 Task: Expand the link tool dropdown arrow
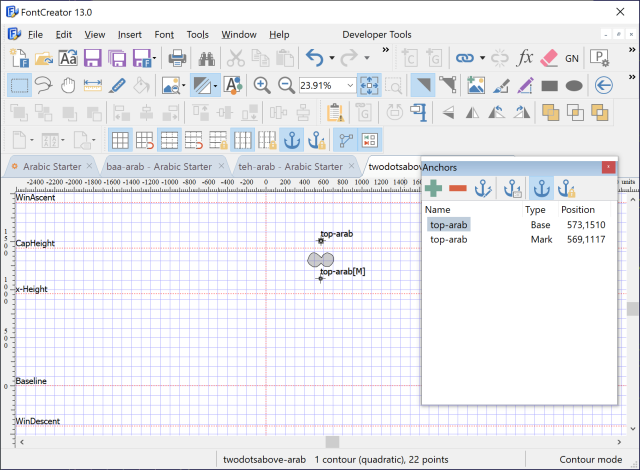point(482,59)
